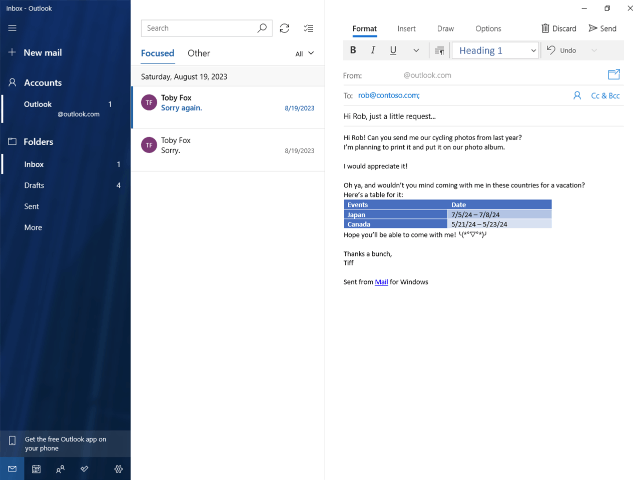Screen dimensions: 640x480
Task: Enter selection mode via checklist icon
Action: click(309, 28)
